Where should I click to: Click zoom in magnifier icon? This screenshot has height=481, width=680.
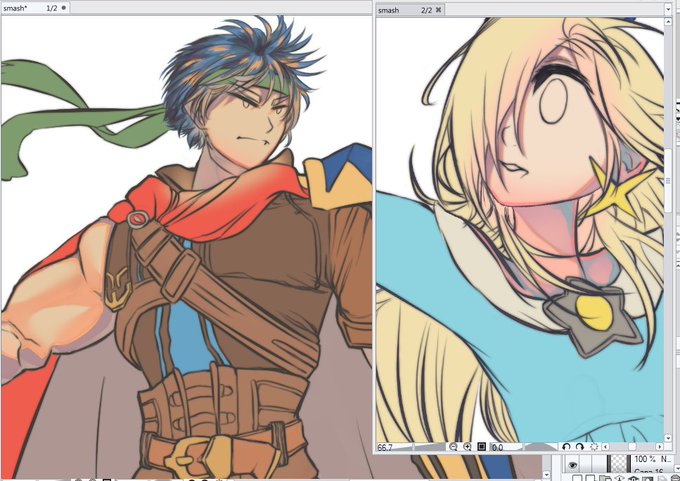pyautogui.click(x=467, y=446)
